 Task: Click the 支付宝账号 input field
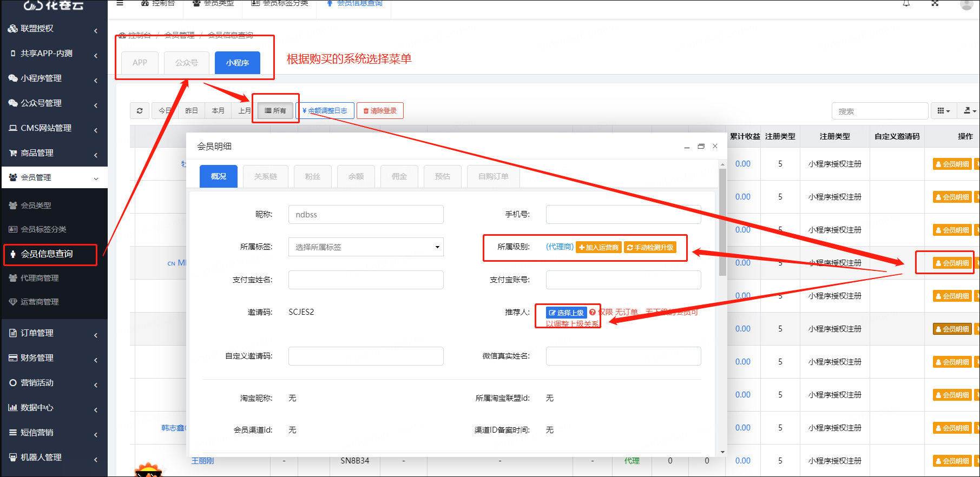[623, 280]
